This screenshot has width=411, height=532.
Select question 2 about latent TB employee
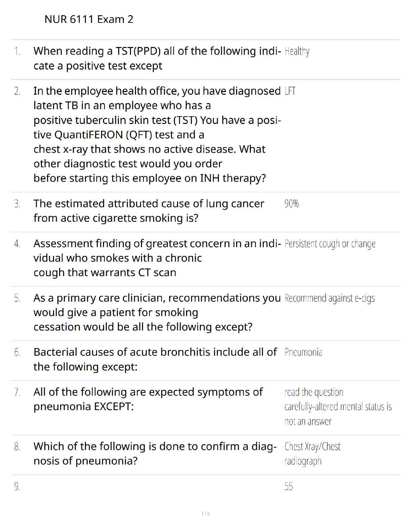157,134
